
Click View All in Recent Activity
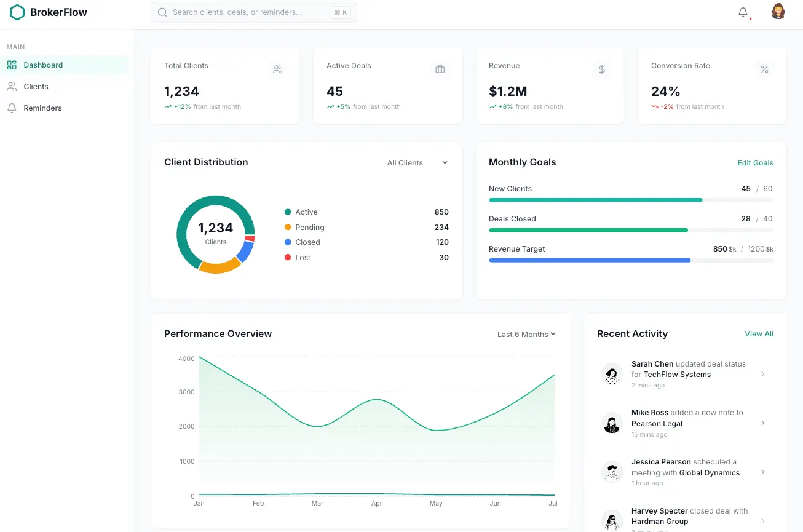click(x=759, y=334)
